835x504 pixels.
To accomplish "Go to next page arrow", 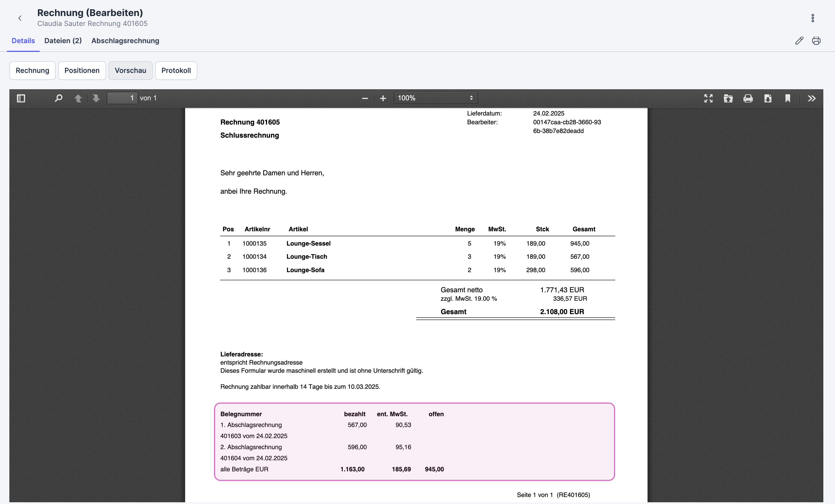I will (x=96, y=98).
